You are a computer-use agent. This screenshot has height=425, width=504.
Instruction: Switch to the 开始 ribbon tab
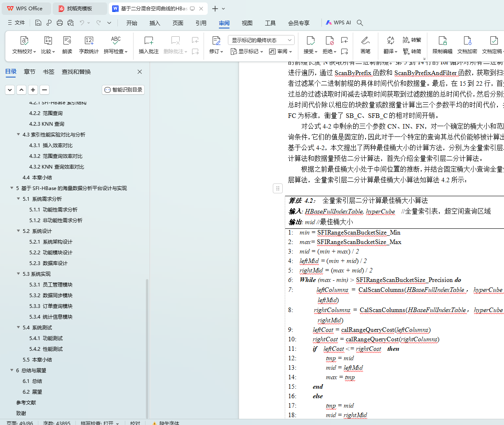pyautogui.click(x=132, y=23)
